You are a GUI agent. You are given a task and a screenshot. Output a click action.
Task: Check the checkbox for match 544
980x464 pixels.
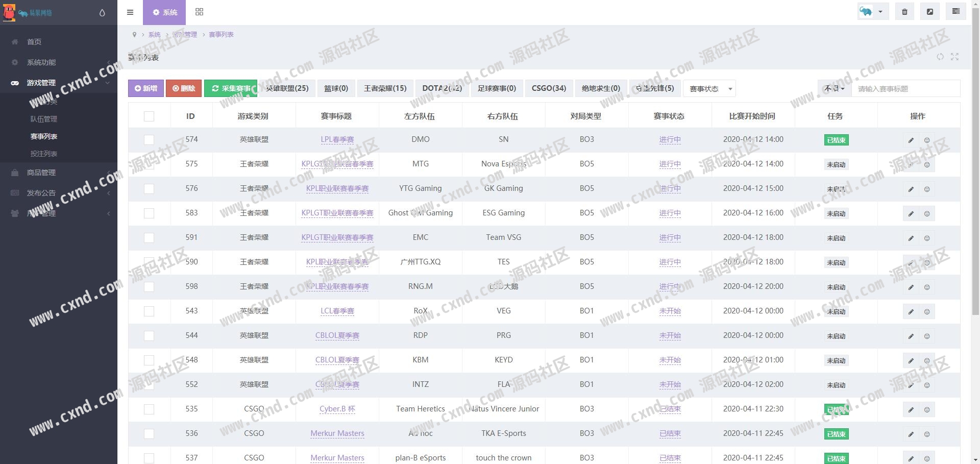149,336
